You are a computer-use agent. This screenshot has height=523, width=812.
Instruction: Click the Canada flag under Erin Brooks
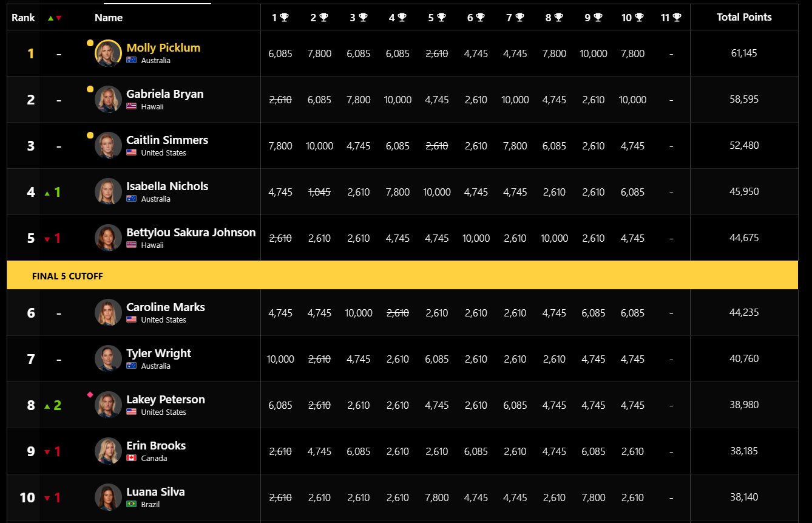[131, 458]
